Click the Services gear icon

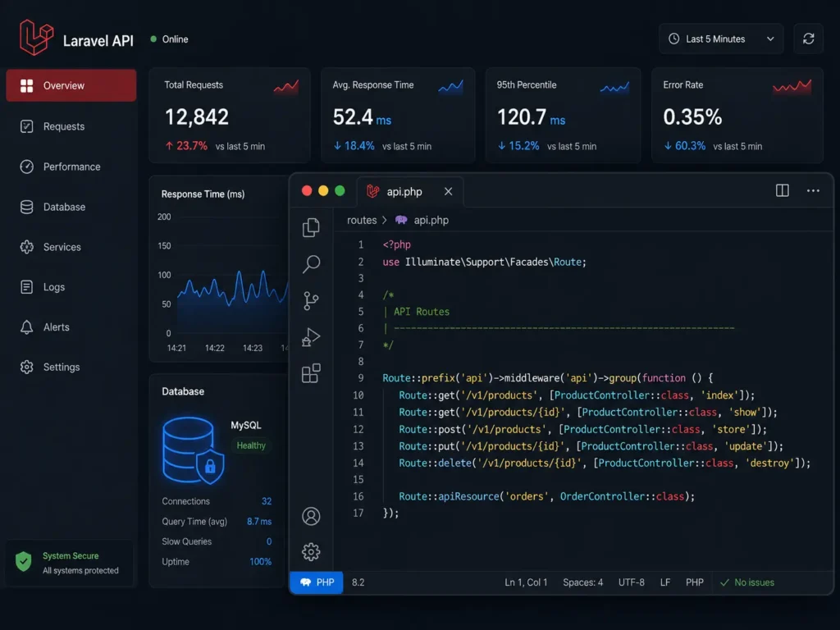(x=27, y=247)
